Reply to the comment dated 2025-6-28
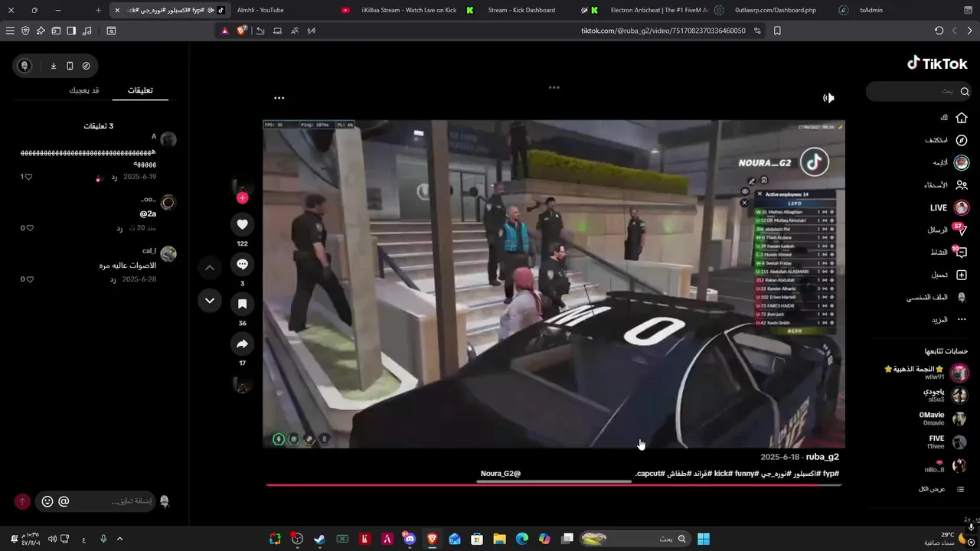Screen dimensions: 980x551 click(113, 279)
